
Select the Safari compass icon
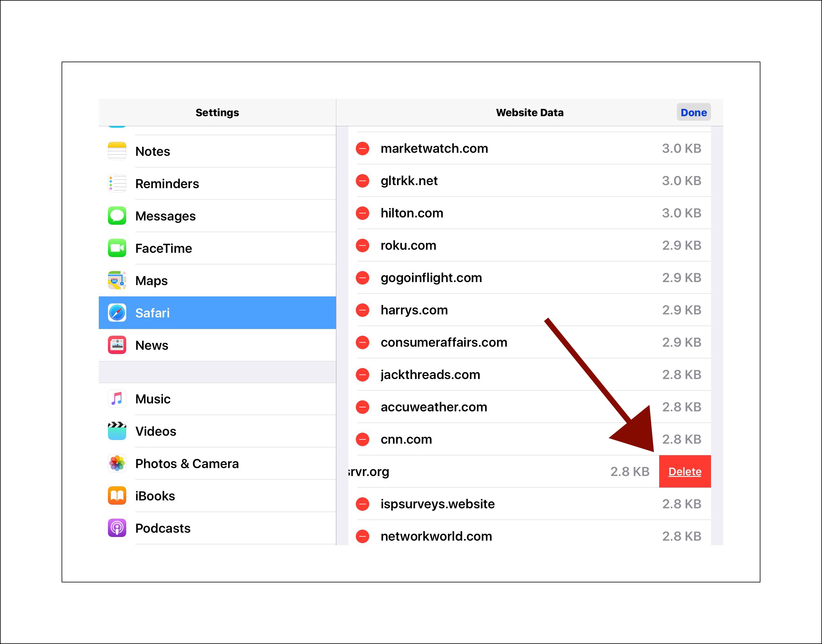pos(117,313)
